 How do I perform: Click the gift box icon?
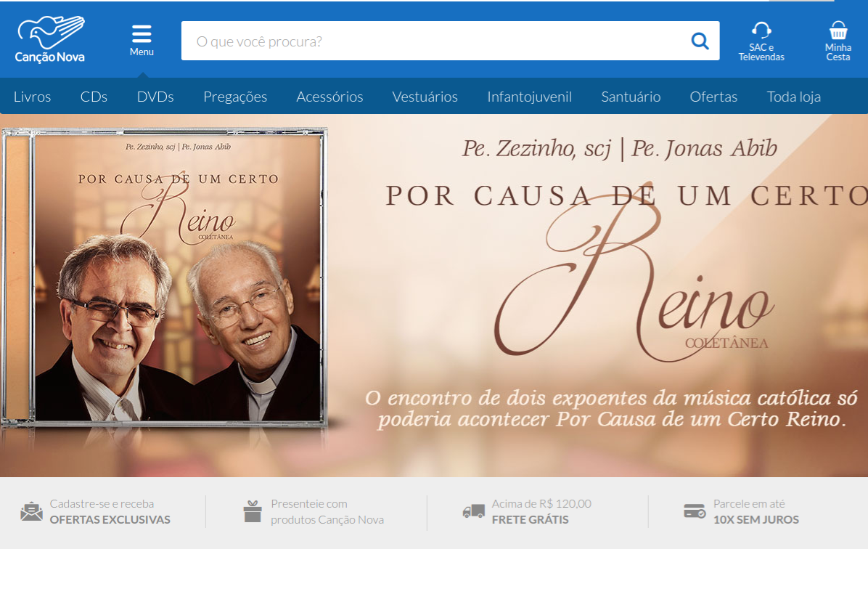[253, 511]
